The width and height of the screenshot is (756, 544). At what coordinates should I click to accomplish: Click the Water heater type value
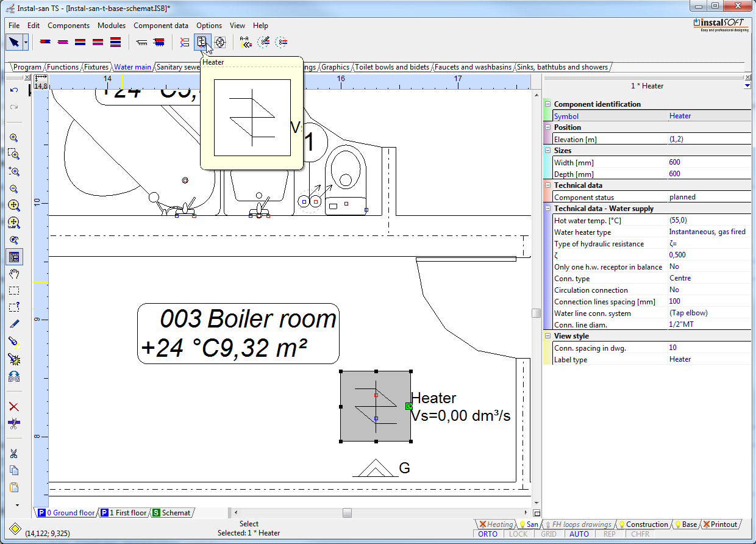coord(709,232)
